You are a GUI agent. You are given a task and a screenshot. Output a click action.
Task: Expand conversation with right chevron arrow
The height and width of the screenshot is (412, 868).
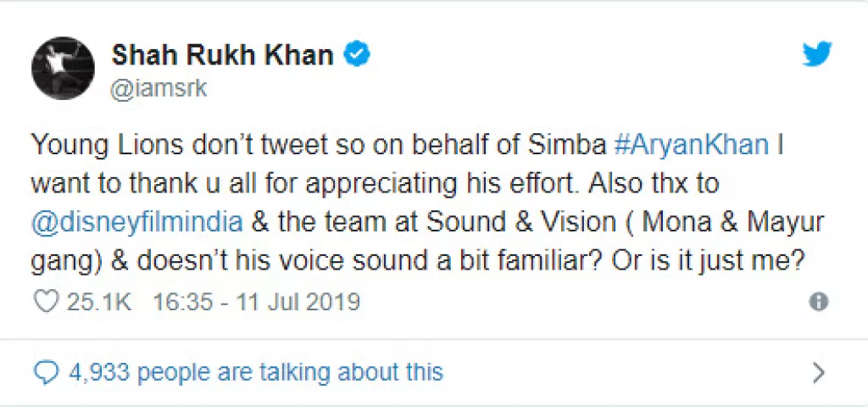[x=818, y=371]
